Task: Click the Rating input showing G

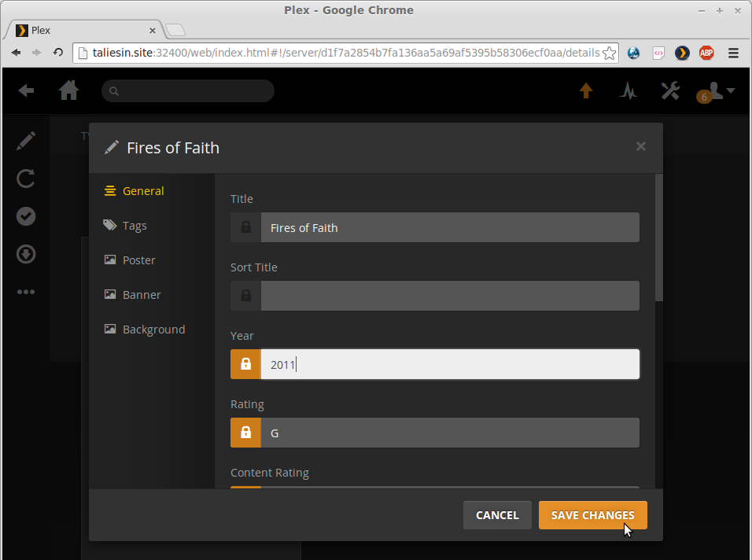Action: [x=450, y=433]
